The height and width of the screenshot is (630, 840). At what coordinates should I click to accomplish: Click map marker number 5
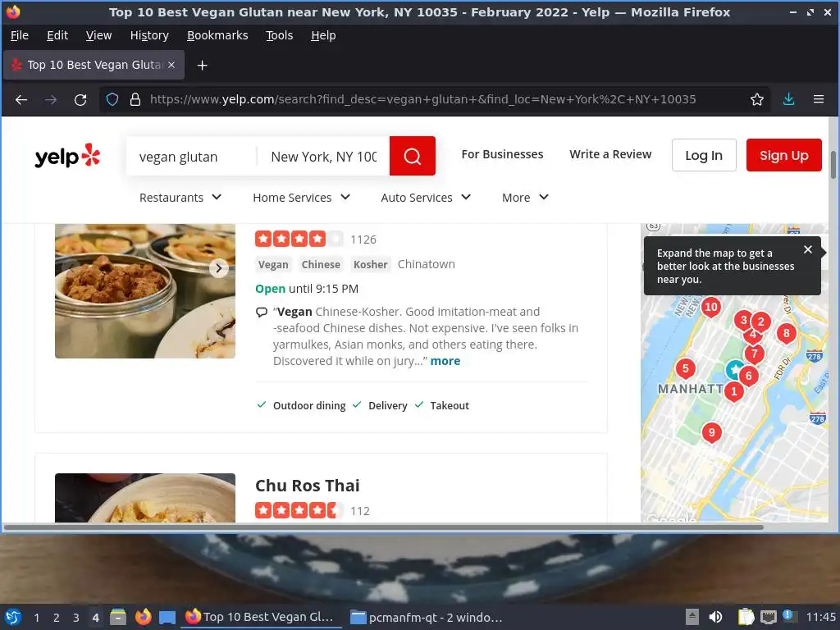[x=685, y=368]
